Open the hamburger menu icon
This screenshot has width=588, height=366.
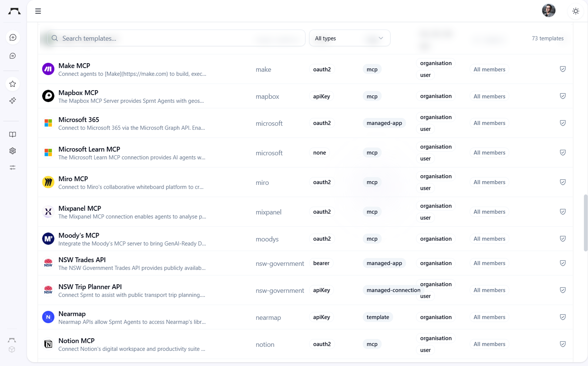point(38,11)
